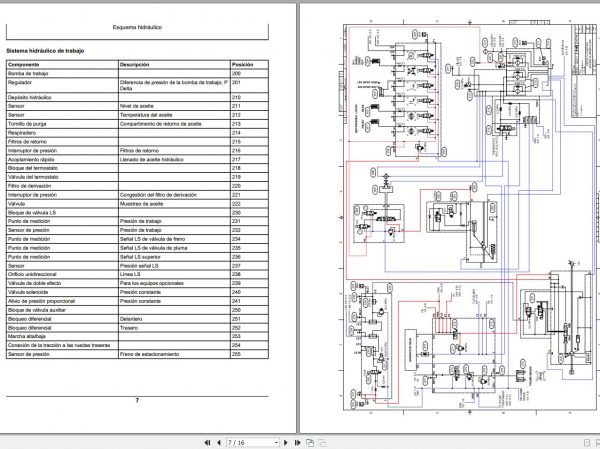Click the greyed go-to-next-view icon

322,442
